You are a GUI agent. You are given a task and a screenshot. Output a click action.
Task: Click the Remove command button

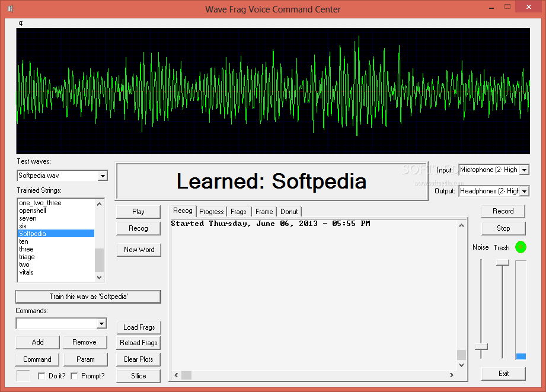click(85, 342)
